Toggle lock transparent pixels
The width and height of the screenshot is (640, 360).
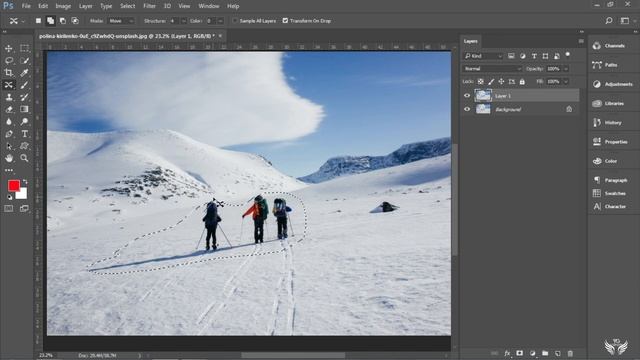coord(481,82)
